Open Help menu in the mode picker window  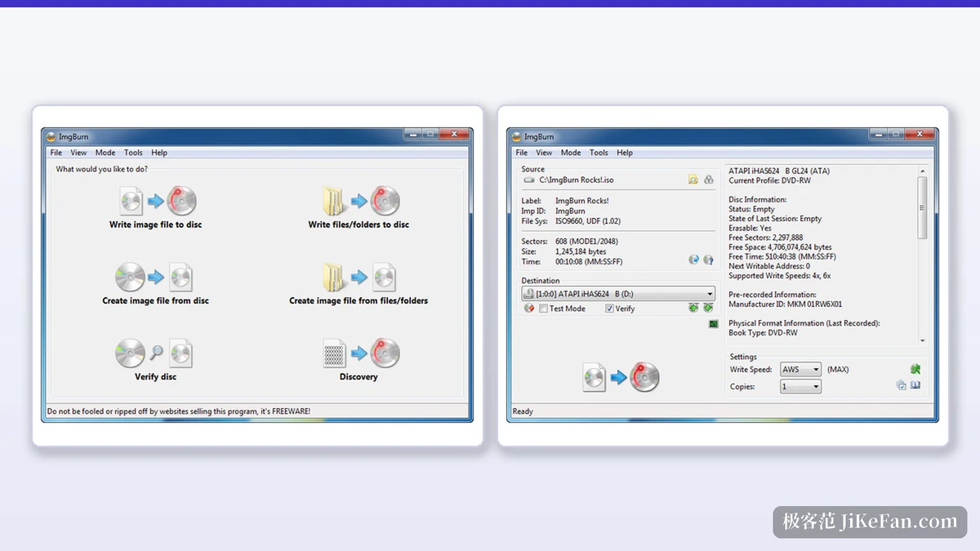point(159,153)
